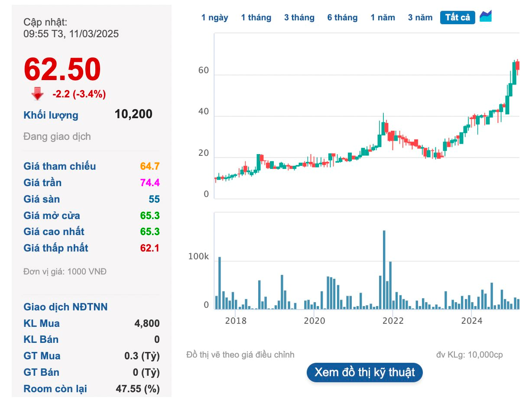Click the "Room còn lại" label

click(55, 389)
